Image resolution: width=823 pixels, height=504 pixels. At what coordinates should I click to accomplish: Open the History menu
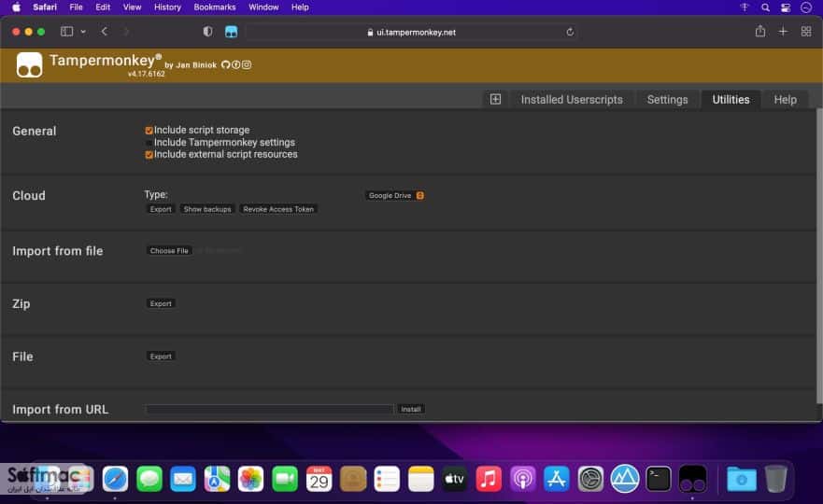click(x=167, y=7)
